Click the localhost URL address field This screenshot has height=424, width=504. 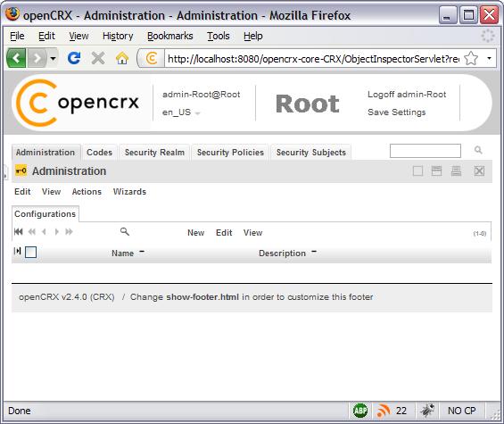coord(313,59)
